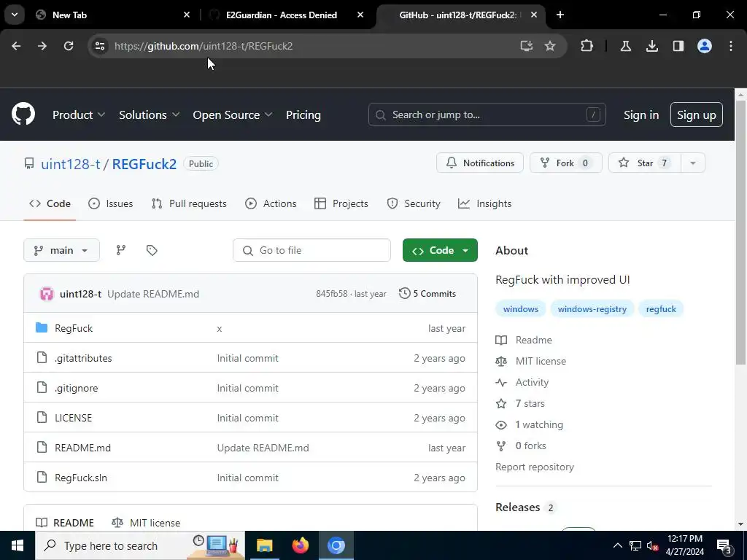The width and height of the screenshot is (747, 560).
Task: Click the Sign up button
Action: pos(697,114)
